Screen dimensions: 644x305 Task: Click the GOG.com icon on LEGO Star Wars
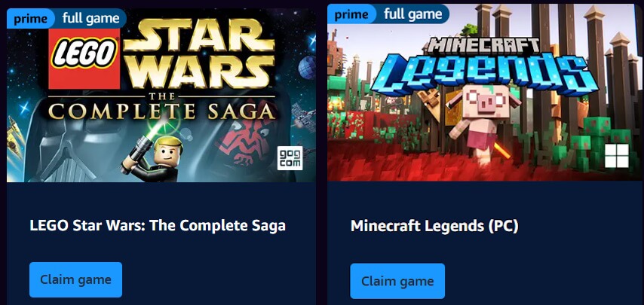[x=290, y=158]
